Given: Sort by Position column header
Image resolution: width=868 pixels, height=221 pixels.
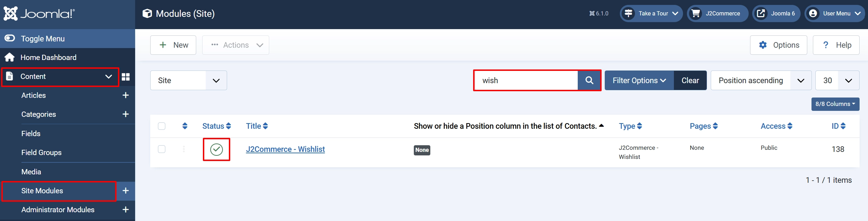Looking at the screenshot, I should click(509, 126).
